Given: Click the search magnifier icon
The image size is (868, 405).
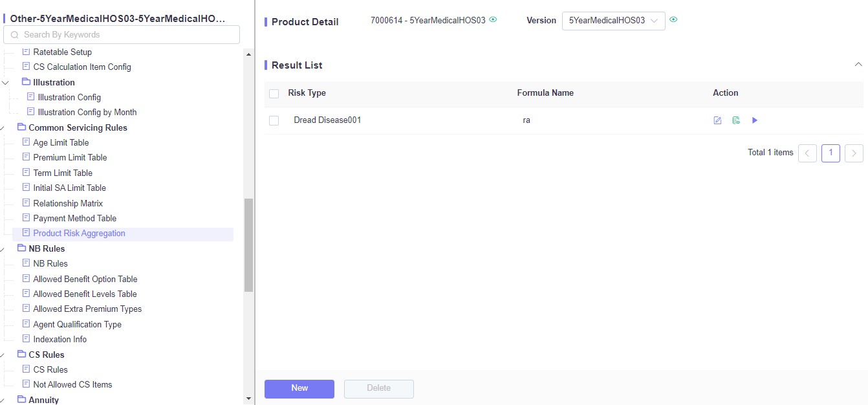Looking at the screenshot, I should click(x=15, y=35).
